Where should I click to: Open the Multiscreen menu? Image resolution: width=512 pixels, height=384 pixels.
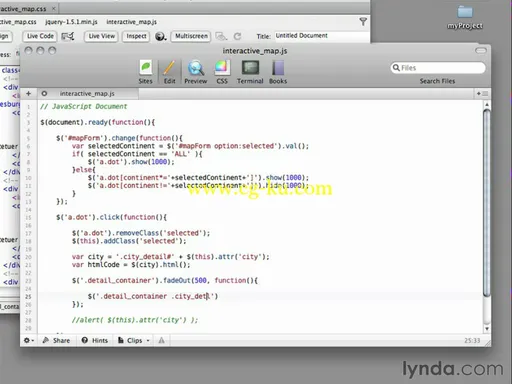pyautogui.click(x=191, y=36)
